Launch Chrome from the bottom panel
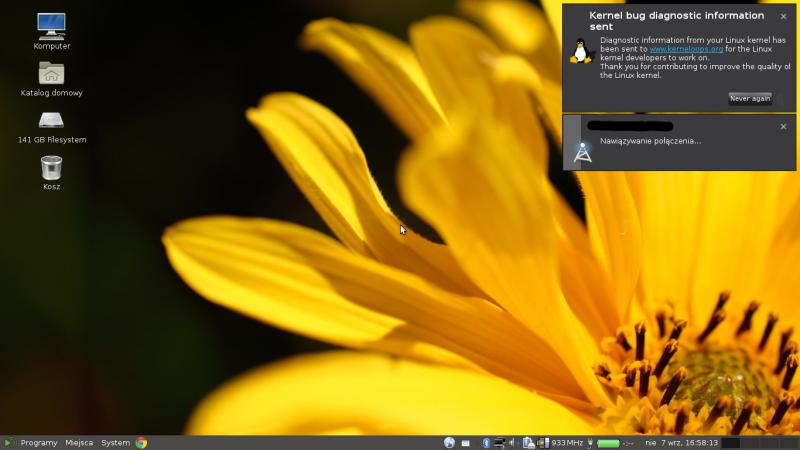 coord(142,443)
